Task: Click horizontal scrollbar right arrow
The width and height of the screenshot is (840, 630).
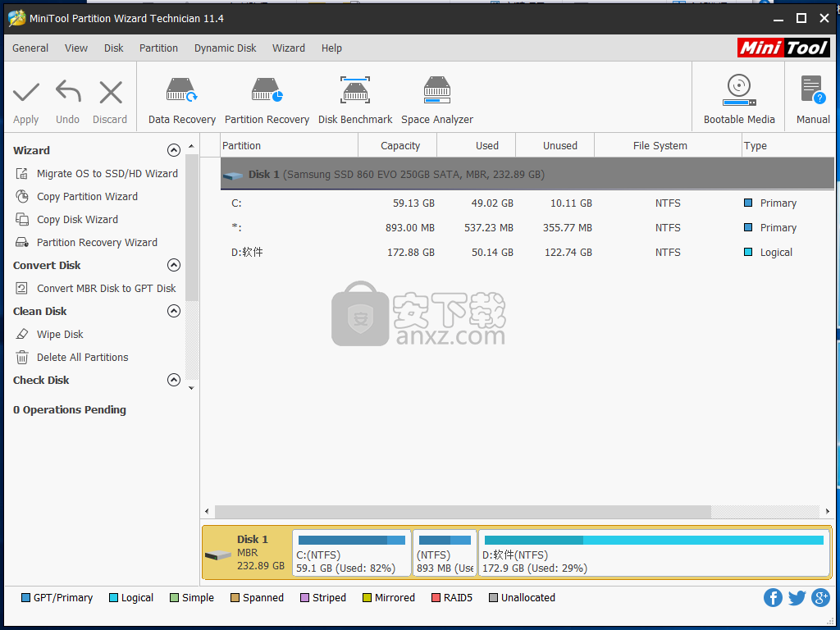Action: pyautogui.click(x=828, y=512)
